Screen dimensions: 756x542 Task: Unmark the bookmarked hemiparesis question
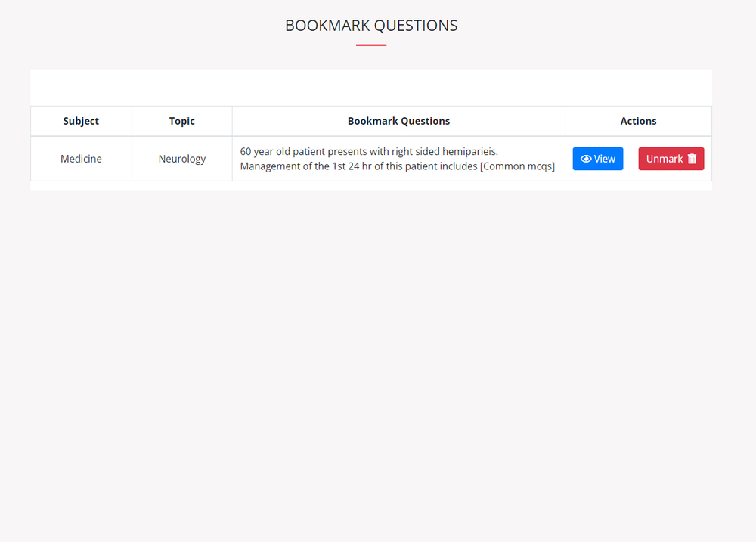(x=671, y=159)
